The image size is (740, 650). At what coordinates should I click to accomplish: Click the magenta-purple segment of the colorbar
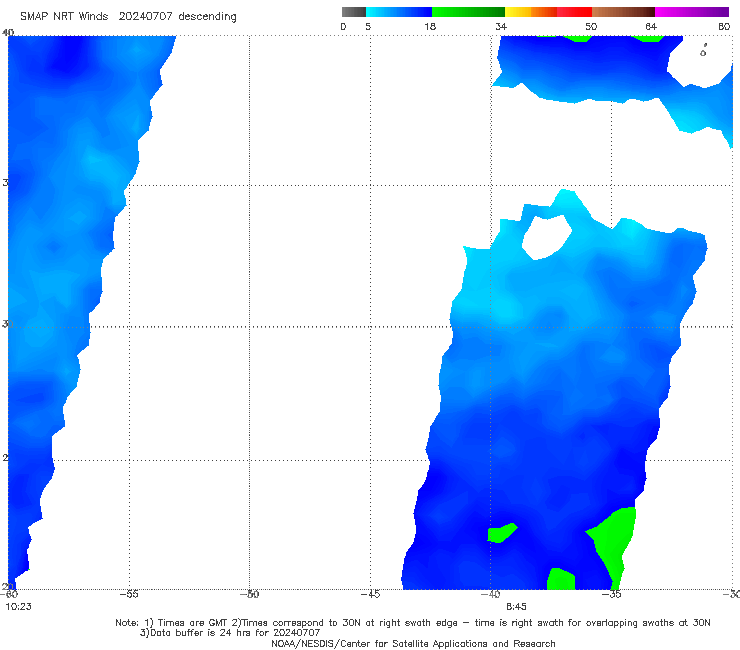pyautogui.click(x=691, y=12)
